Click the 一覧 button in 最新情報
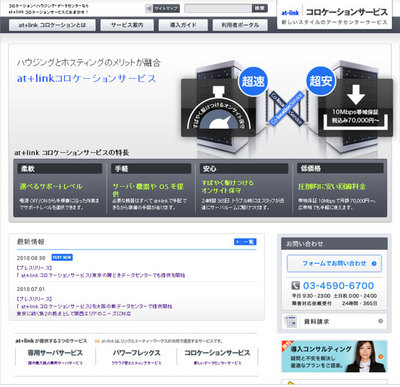This screenshot has height=387, width=400. point(245,242)
